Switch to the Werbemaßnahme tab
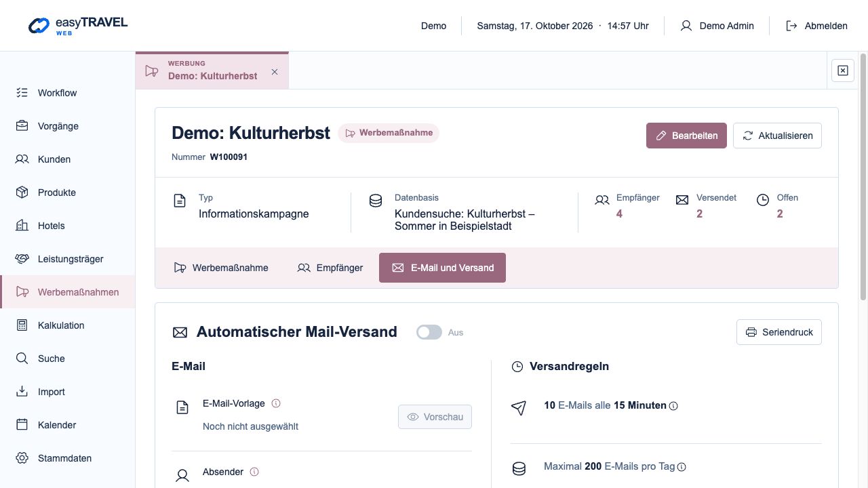Image resolution: width=868 pixels, height=488 pixels. [221, 268]
